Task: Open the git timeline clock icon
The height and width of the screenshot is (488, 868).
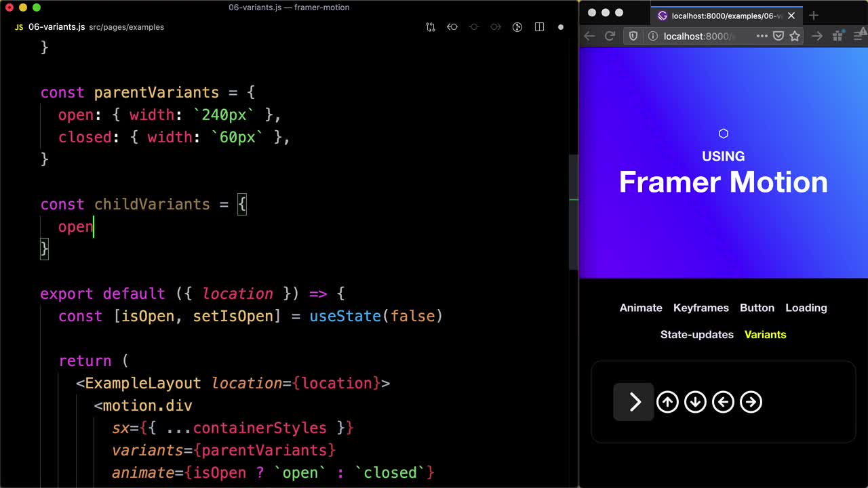Action: coord(517,27)
